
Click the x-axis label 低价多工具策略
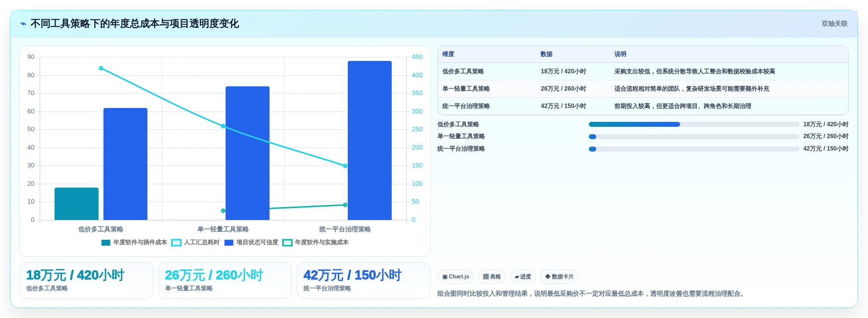click(101, 229)
